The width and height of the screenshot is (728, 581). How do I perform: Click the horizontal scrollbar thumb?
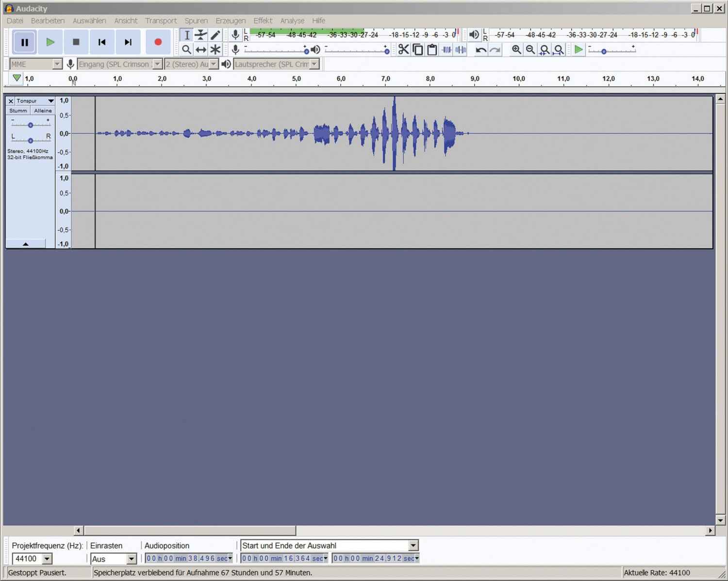pyautogui.click(x=190, y=531)
